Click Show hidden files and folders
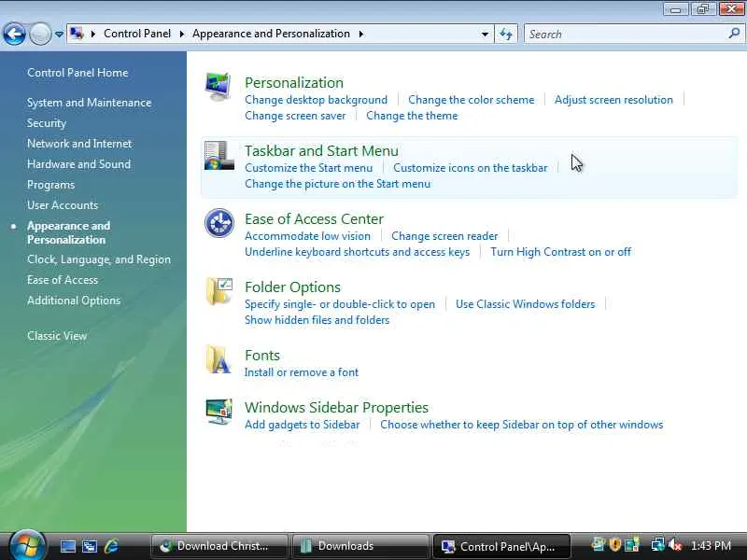Image resolution: width=747 pixels, height=560 pixels. pos(317,320)
